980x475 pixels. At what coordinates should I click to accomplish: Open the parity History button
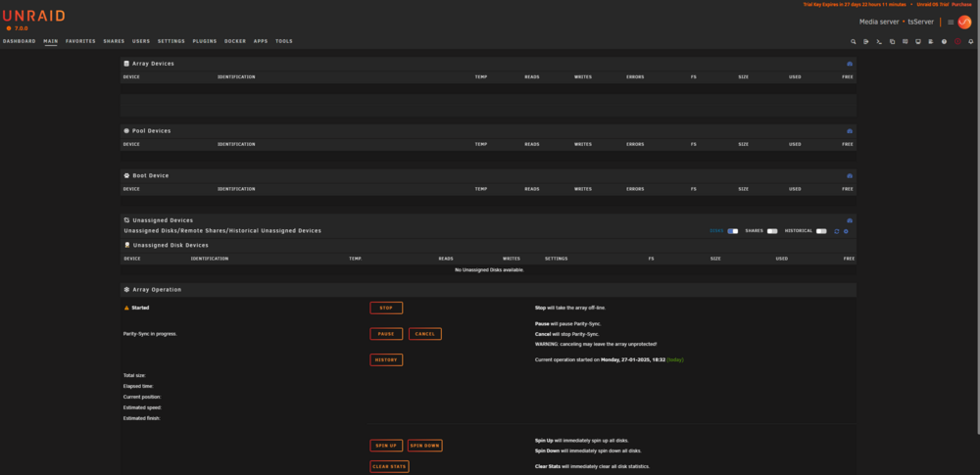click(x=386, y=360)
